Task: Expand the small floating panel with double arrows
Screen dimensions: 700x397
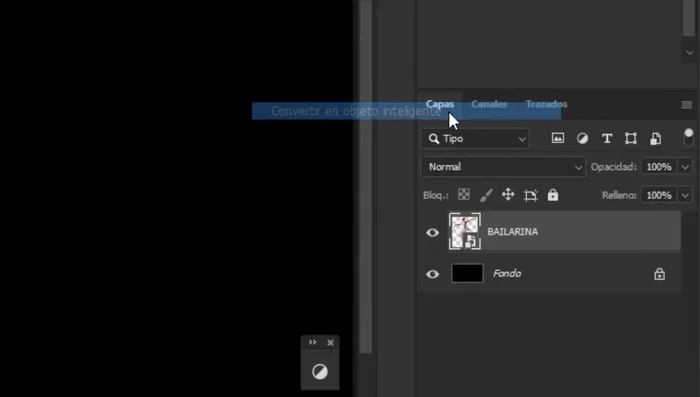Action: click(312, 343)
